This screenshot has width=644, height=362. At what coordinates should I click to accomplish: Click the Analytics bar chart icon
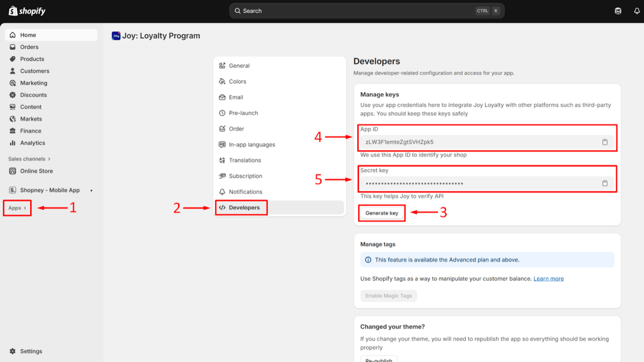[13, 143]
